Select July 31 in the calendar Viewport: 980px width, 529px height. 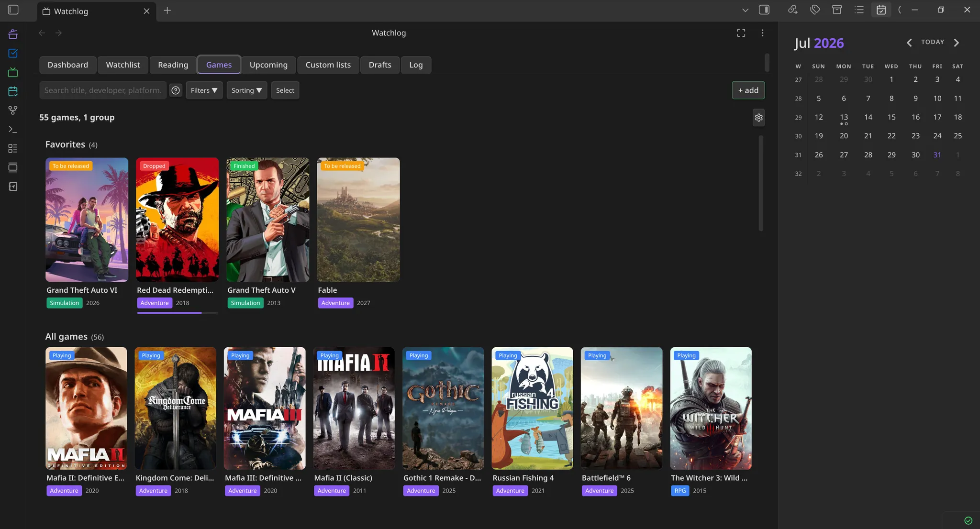(937, 155)
